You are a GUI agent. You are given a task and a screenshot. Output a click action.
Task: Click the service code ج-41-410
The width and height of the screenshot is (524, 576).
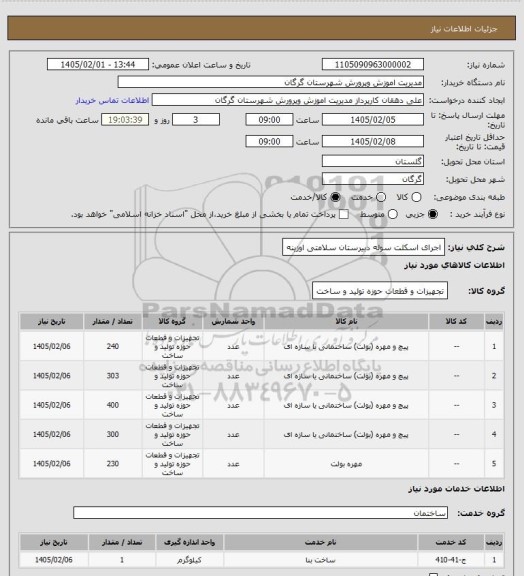coord(451,560)
